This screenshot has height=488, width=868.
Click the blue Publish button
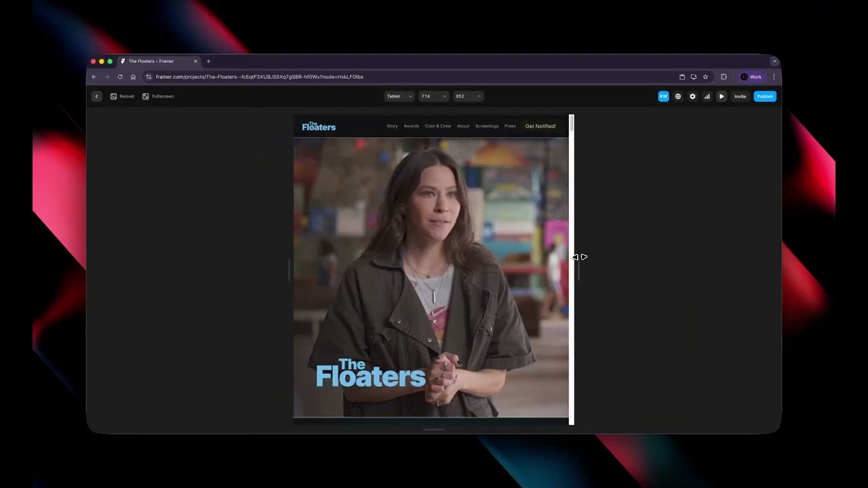[765, 96]
